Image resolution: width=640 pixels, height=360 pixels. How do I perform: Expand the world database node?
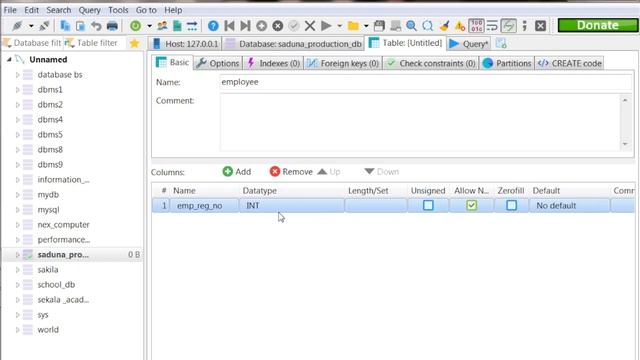tap(17, 330)
